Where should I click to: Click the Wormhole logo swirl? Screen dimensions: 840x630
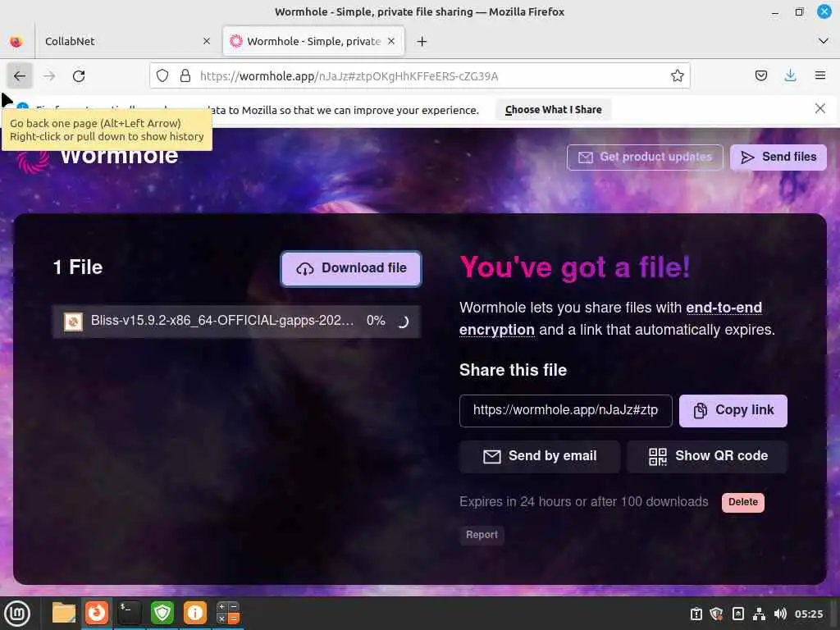(x=33, y=161)
